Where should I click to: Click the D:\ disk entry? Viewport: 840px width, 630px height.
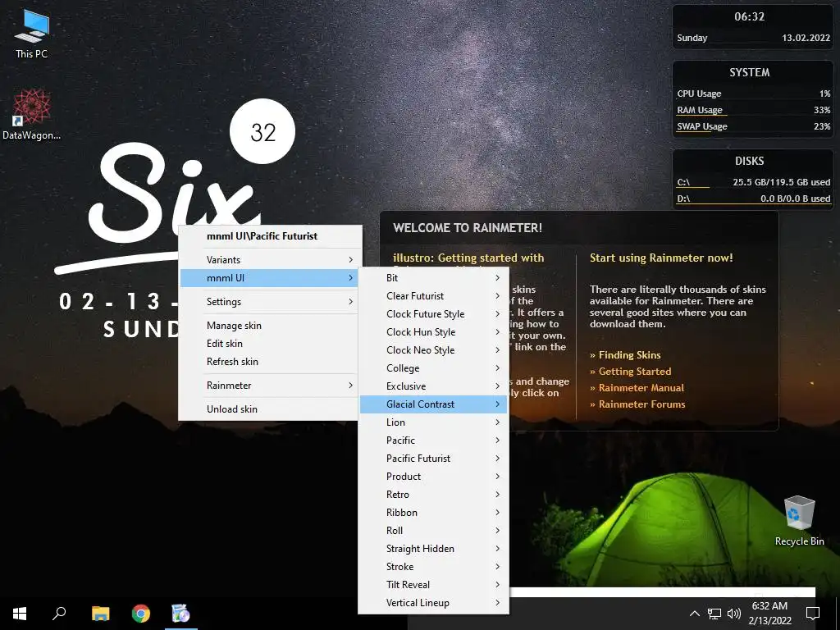[x=753, y=199]
